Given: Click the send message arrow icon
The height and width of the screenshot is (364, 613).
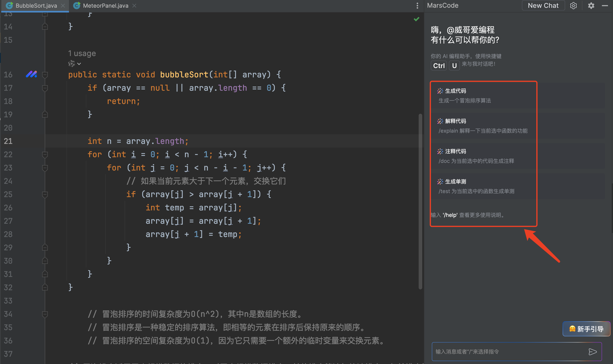Looking at the screenshot, I should [x=592, y=352].
